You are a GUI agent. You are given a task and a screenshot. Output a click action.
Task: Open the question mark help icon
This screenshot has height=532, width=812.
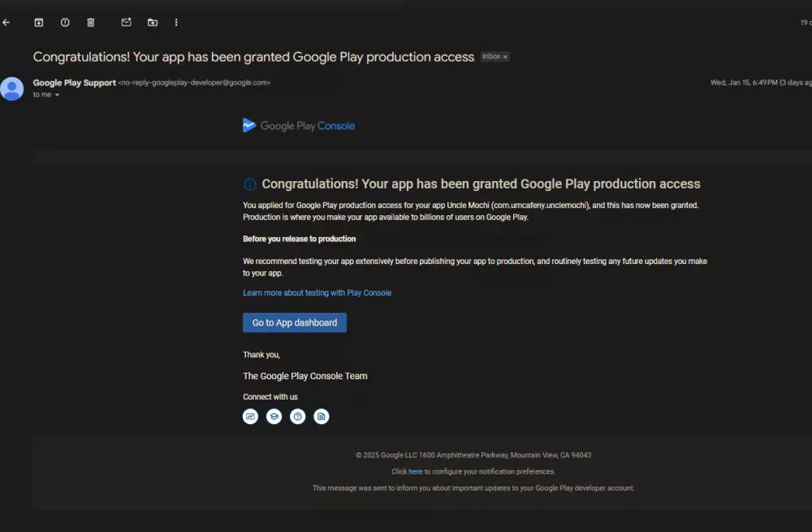(298, 417)
